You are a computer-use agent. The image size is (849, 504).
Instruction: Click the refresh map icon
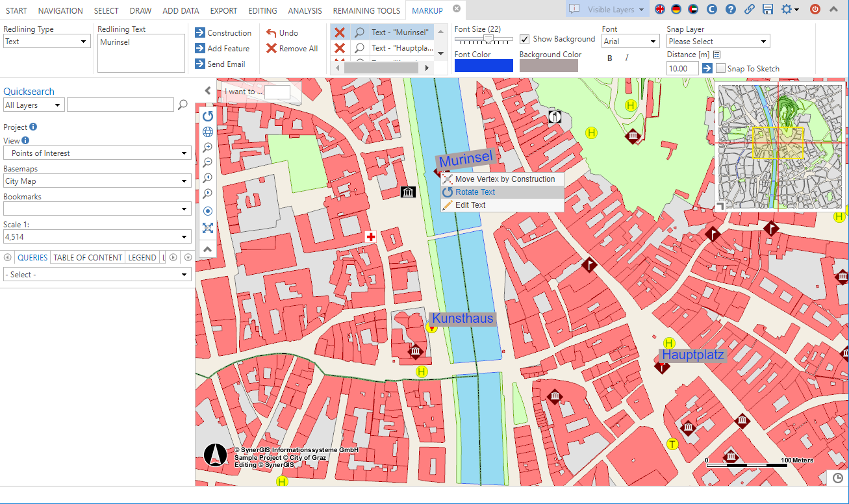(207, 116)
